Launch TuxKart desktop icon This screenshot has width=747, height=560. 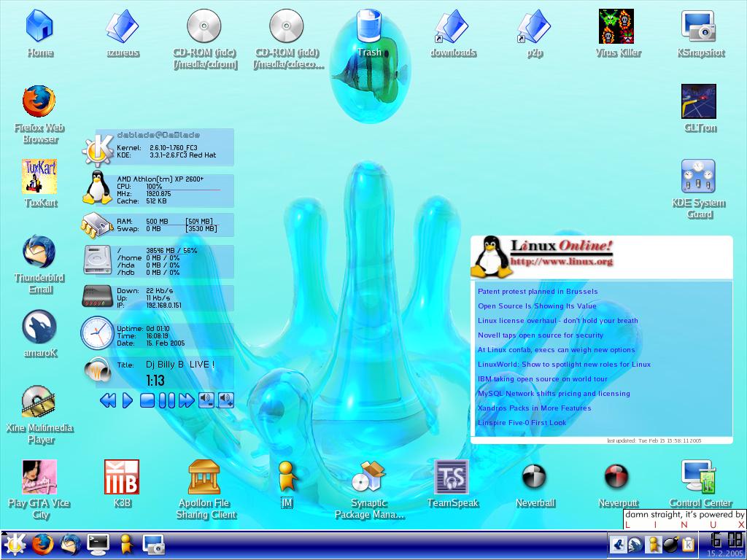(x=39, y=176)
